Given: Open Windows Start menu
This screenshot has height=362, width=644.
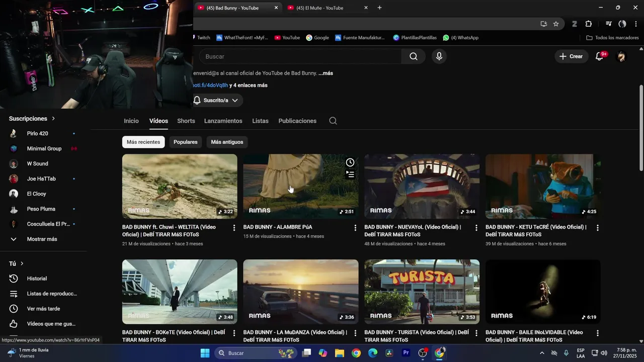Looking at the screenshot, I should point(205,353).
